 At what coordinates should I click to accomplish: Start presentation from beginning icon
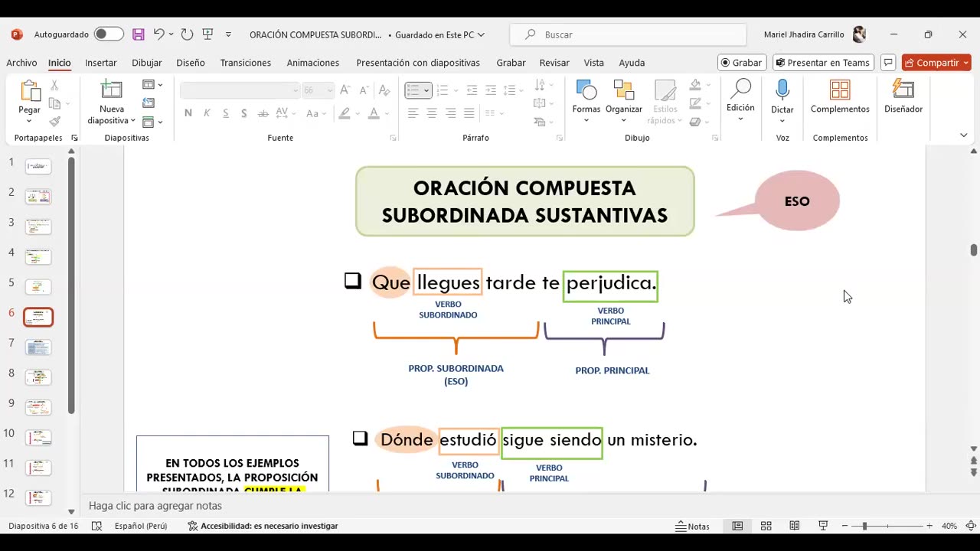coord(207,34)
